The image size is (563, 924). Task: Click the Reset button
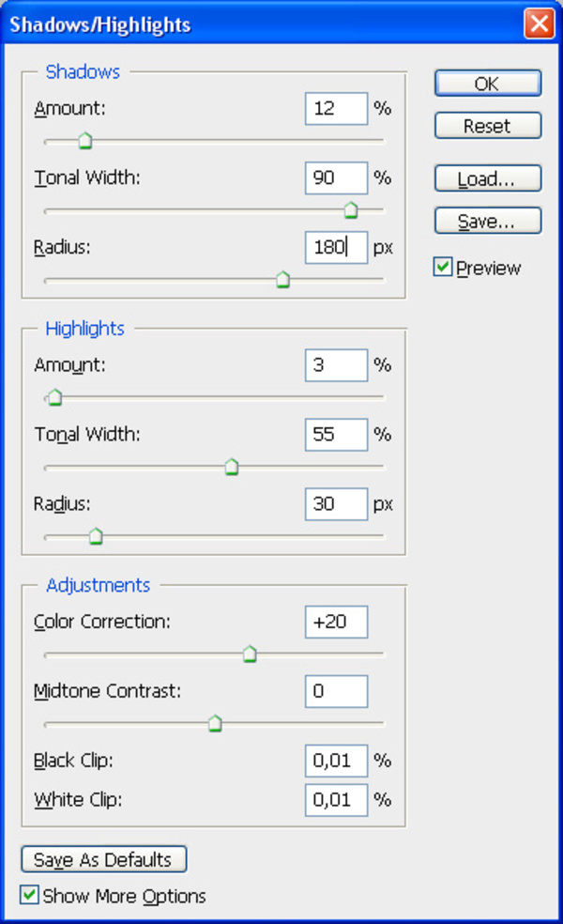point(488,126)
